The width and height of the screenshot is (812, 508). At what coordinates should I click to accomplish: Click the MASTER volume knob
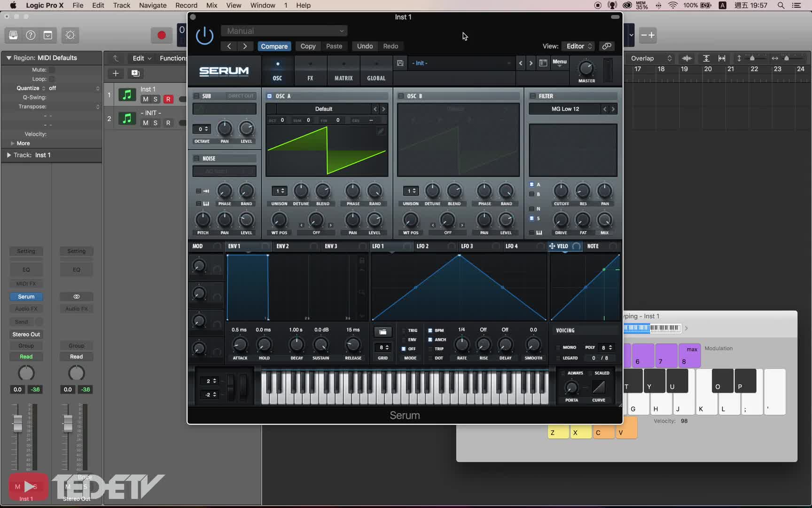tap(586, 69)
